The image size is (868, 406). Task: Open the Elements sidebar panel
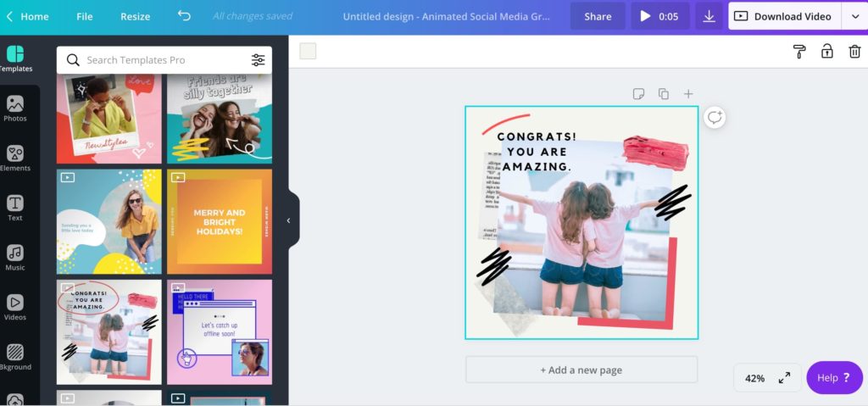(15, 158)
